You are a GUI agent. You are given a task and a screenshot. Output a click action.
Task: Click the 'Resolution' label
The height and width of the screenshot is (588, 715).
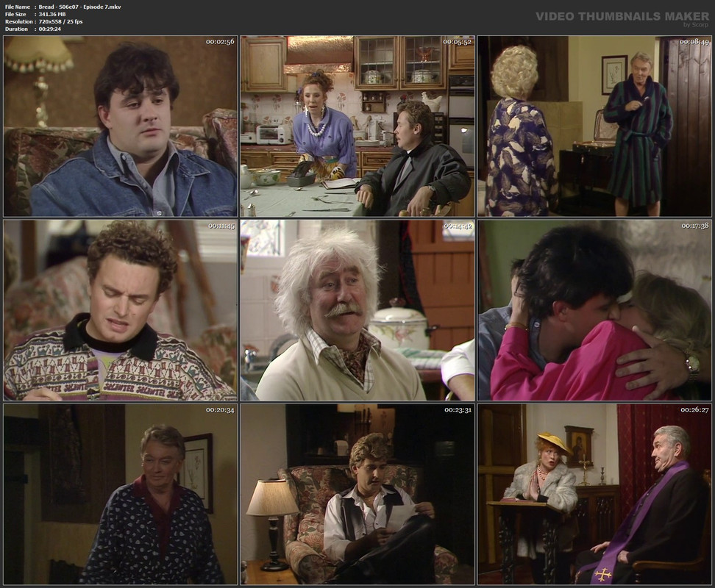pos(18,21)
